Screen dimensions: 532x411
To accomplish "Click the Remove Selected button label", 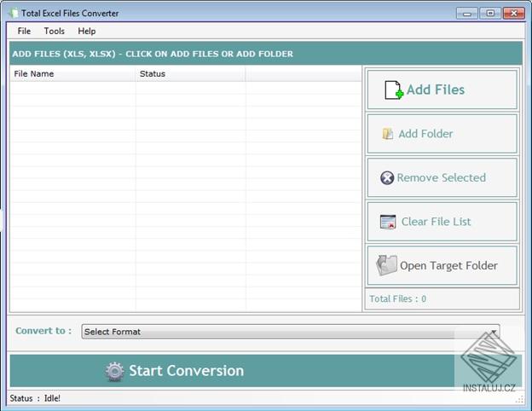I will pyautogui.click(x=441, y=178).
